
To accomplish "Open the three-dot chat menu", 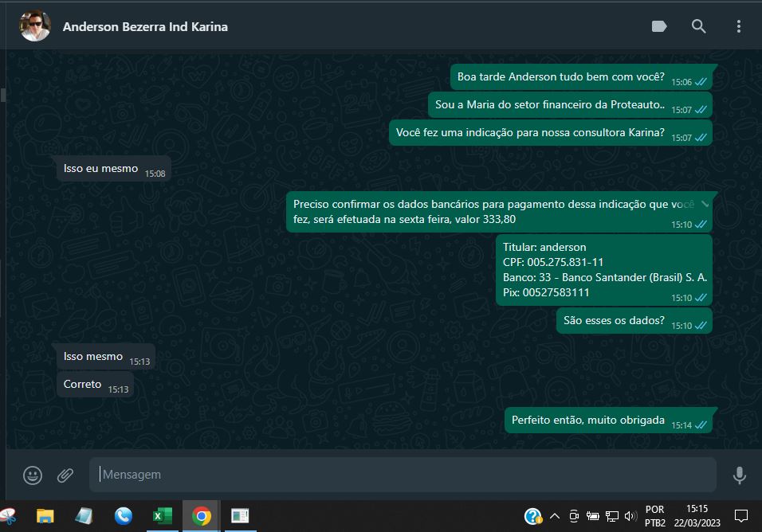I will 739,26.
